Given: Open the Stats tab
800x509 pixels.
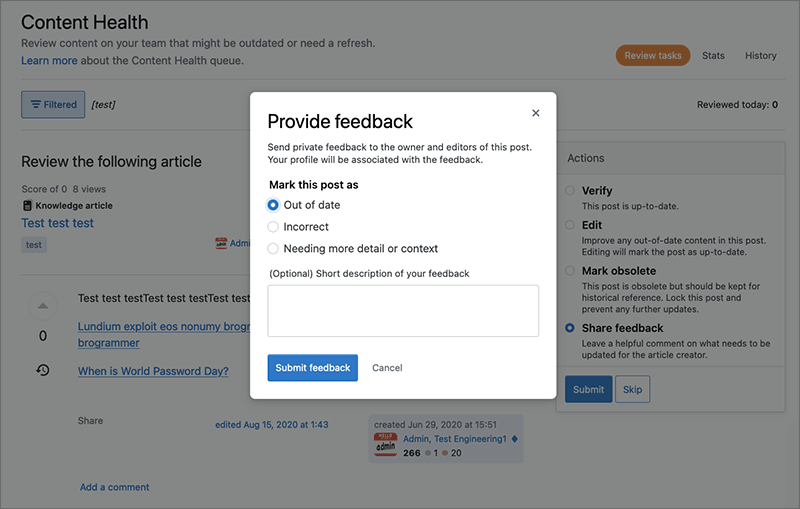Looking at the screenshot, I should point(713,56).
